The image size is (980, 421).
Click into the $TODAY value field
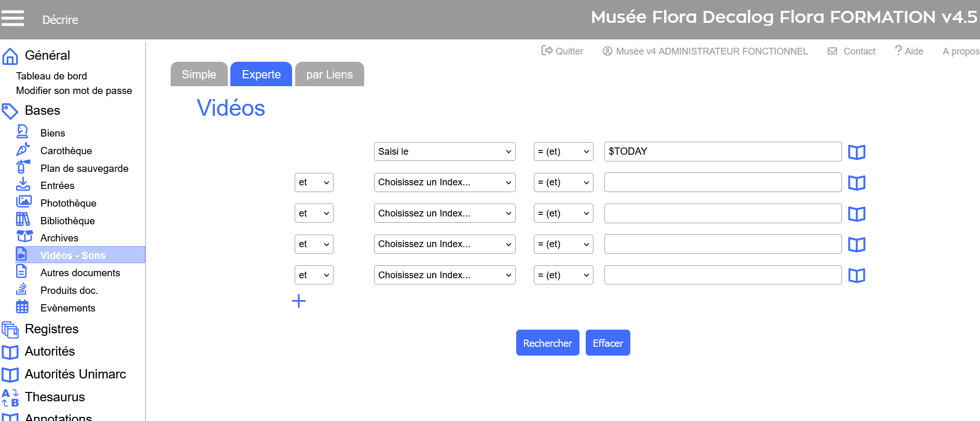point(722,152)
